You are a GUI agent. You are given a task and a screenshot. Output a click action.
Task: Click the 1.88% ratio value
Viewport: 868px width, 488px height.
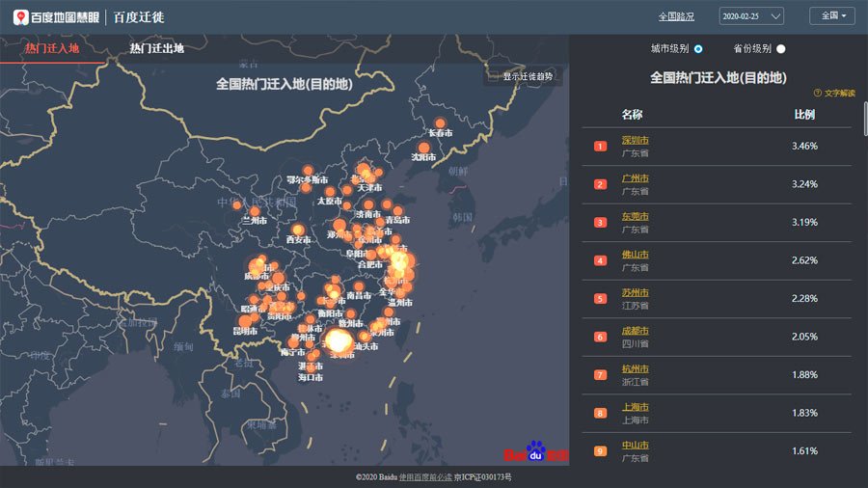[x=804, y=375]
